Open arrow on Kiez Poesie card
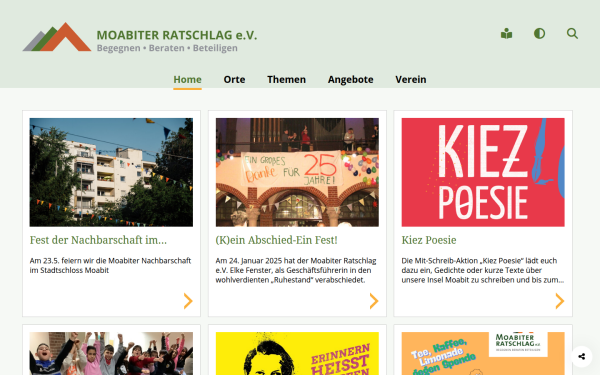The width and height of the screenshot is (600, 375). (x=560, y=301)
